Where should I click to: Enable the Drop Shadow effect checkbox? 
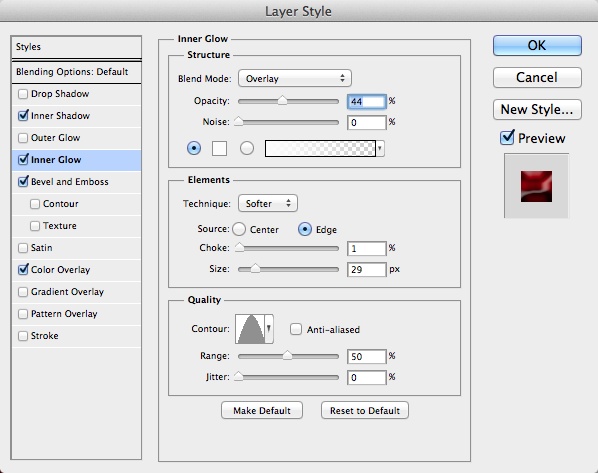click(x=23, y=94)
